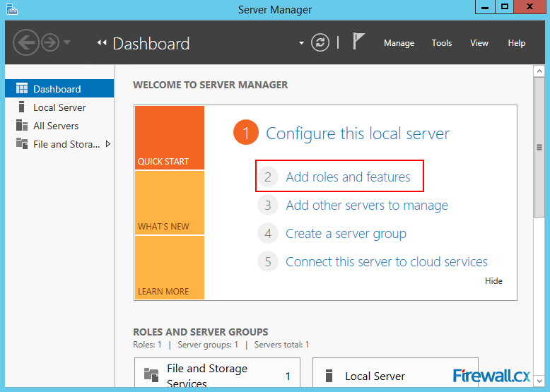This screenshot has width=550, height=392.
Task: Click Connect this server to cloud services
Action: [387, 261]
